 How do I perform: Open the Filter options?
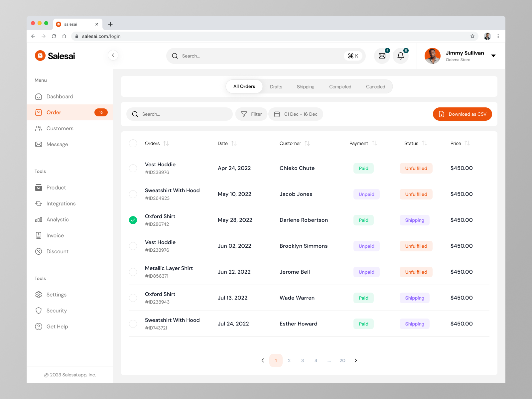251,114
